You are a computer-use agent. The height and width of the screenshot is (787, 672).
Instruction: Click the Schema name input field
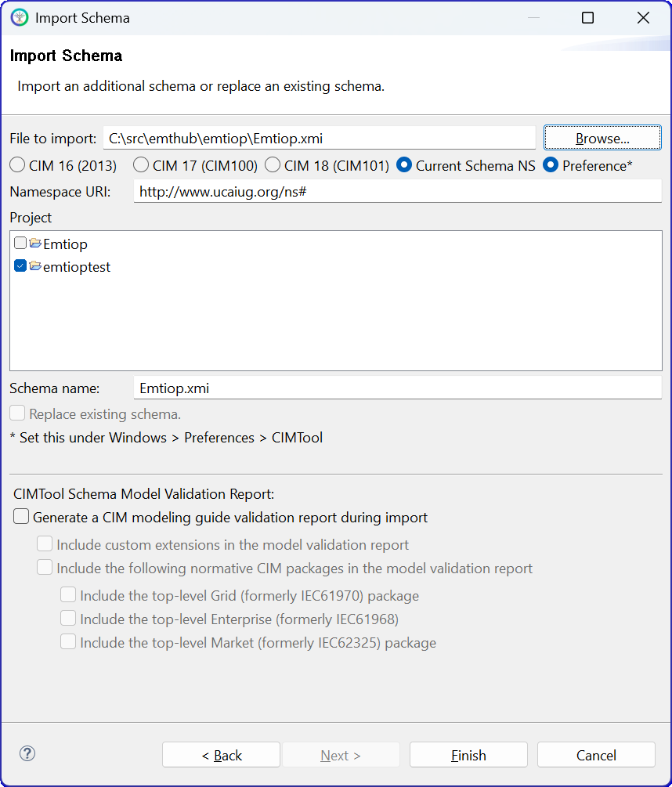(397, 388)
